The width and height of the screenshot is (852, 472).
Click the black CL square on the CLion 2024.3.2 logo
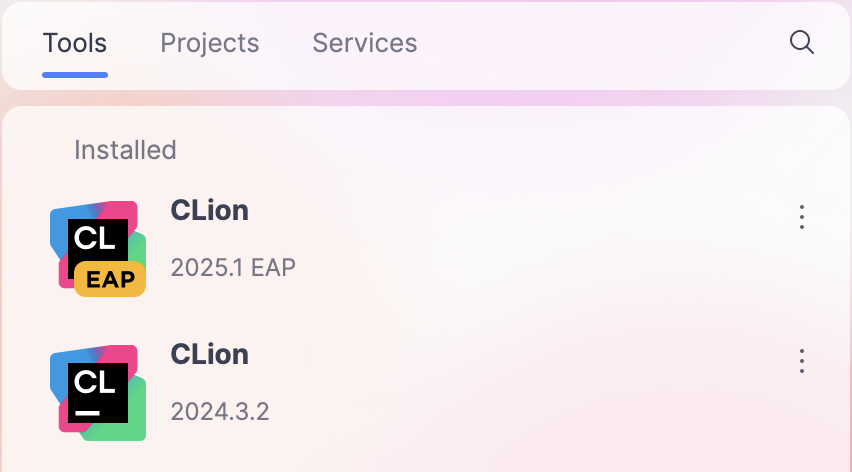(x=98, y=392)
